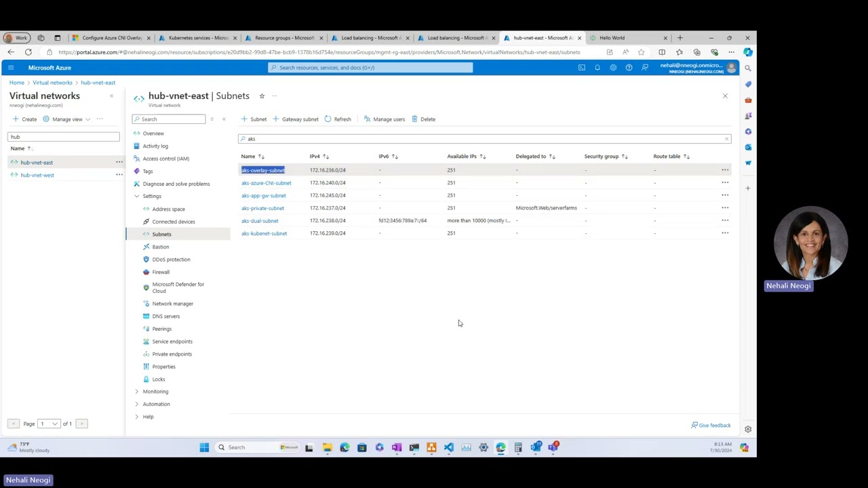Open the ellipsis menu for aks-kubenet-subnet row

[725, 233]
